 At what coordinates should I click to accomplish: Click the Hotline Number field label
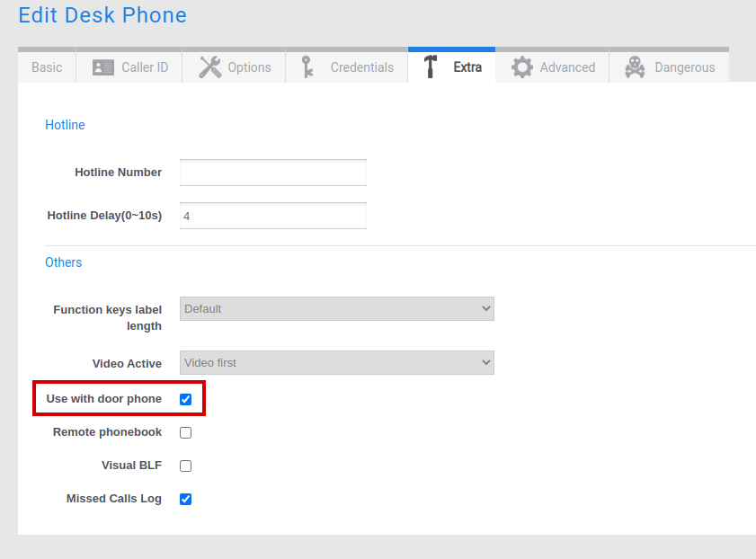pyautogui.click(x=118, y=173)
